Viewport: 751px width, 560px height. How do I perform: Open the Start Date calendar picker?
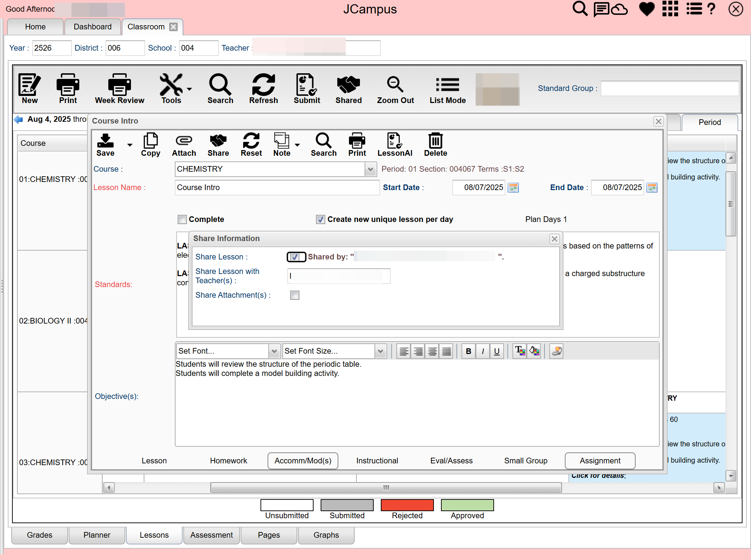513,188
